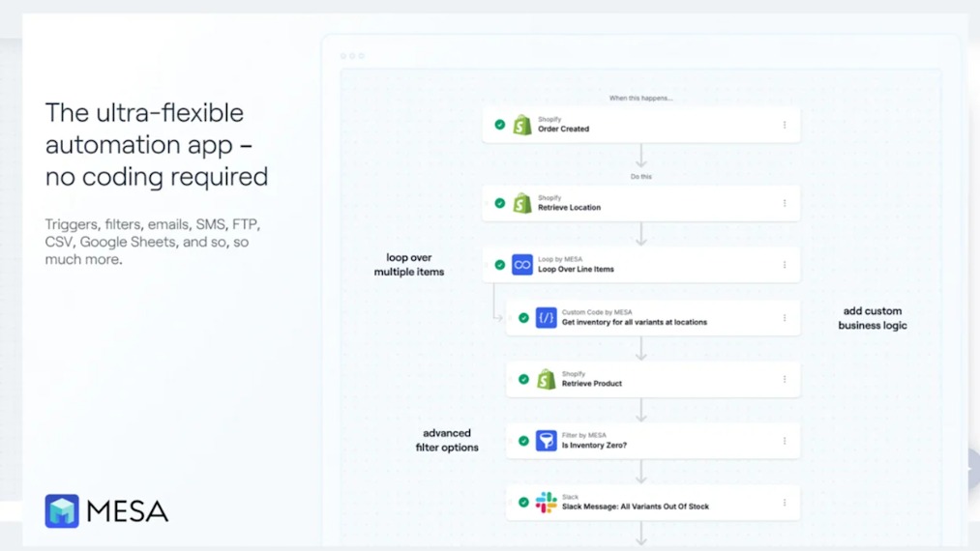Click the Shopify icon on Retrieve Location step
The height and width of the screenshot is (551, 980).
pyautogui.click(x=521, y=203)
